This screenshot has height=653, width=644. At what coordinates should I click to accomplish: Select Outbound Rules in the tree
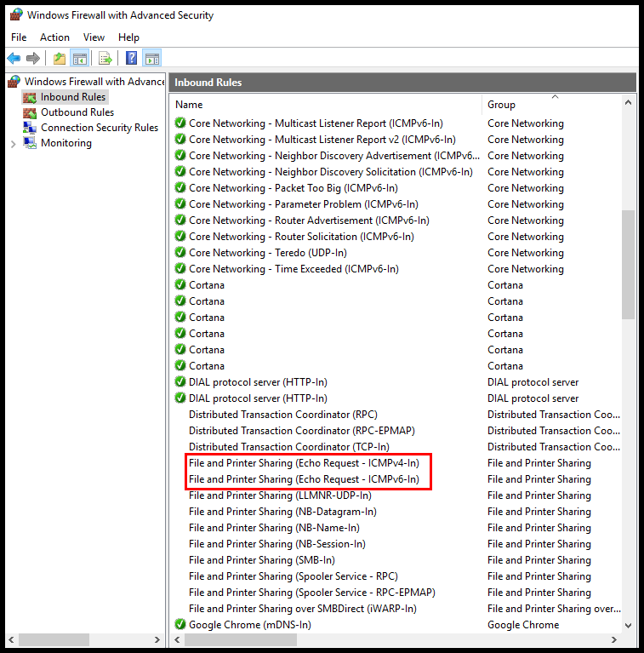(x=77, y=112)
